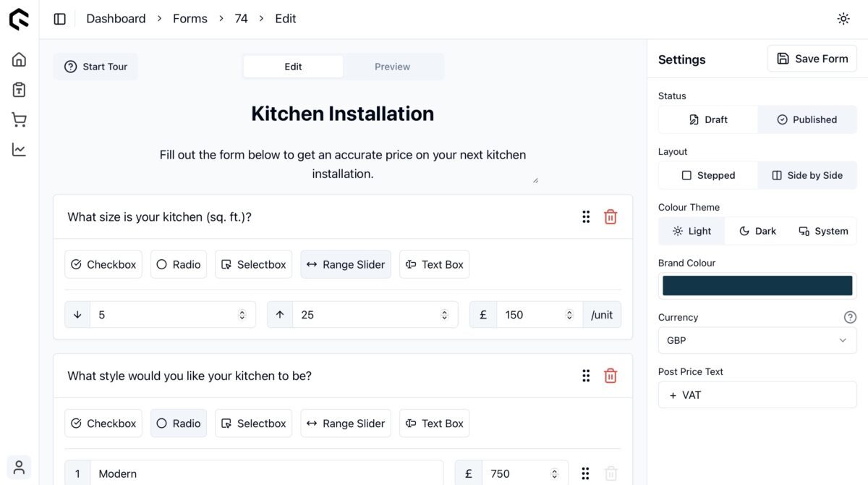Select Checkbox type for kitchen size question
The image size is (868, 485).
(x=103, y=264)
